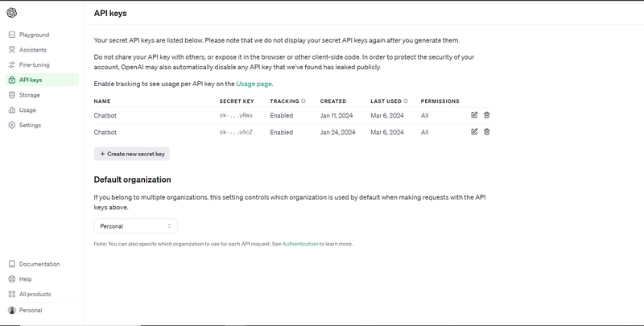This screenshot has height=326, width=644.
Task: Click Create new secret key button
Action: (x=131, y=154)
